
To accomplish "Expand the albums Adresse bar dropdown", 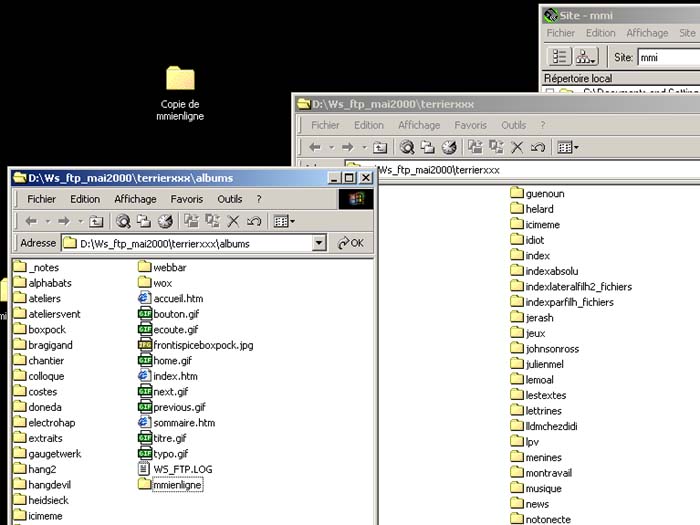I will click(x=319, y=243).
